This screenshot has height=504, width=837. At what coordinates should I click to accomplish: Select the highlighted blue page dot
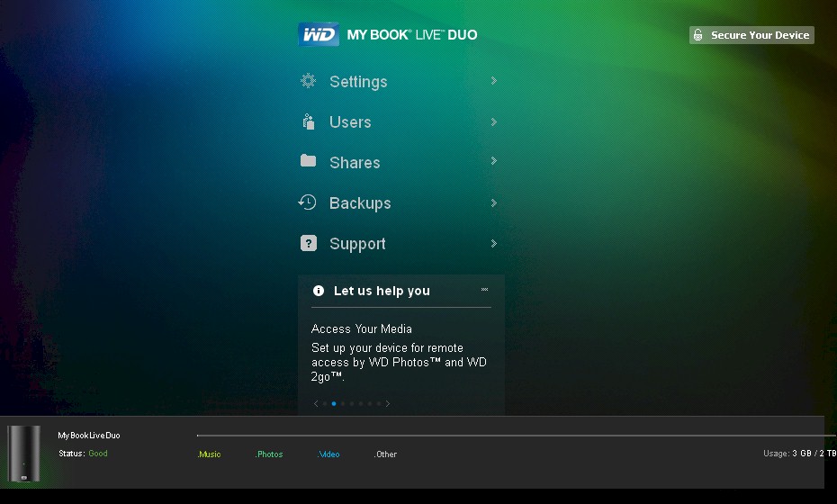[334, 403]
